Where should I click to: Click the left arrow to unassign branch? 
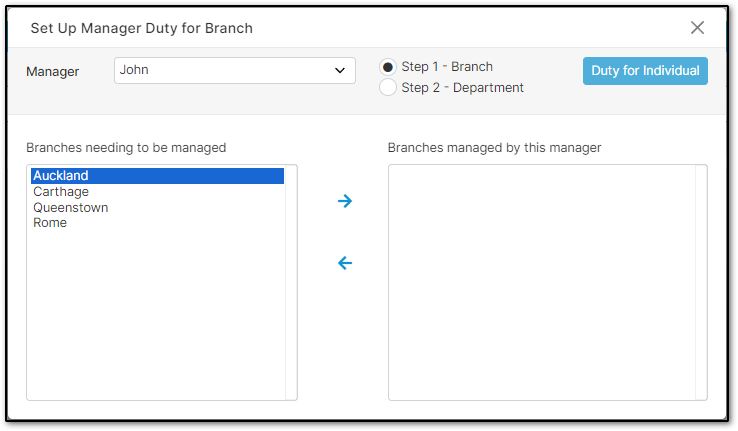point(345,263)
